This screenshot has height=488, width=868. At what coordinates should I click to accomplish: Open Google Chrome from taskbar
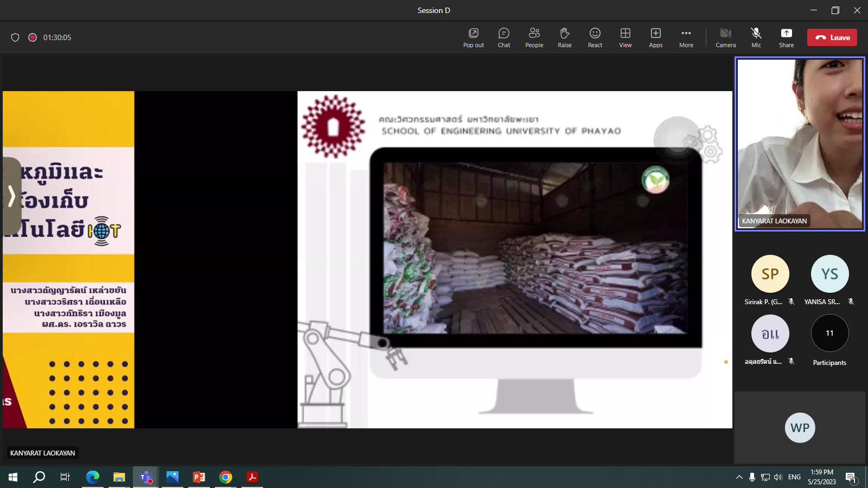tap(226, 477)
